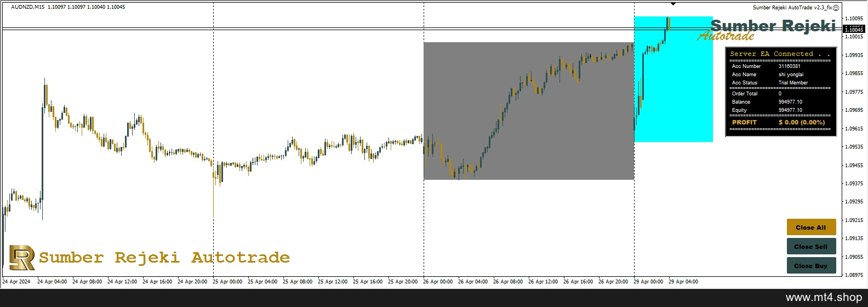The height and width of the screenshot is (307, 868).
Task: Click the 24 Apr 20:00 time label
Action: coord(192,282)
